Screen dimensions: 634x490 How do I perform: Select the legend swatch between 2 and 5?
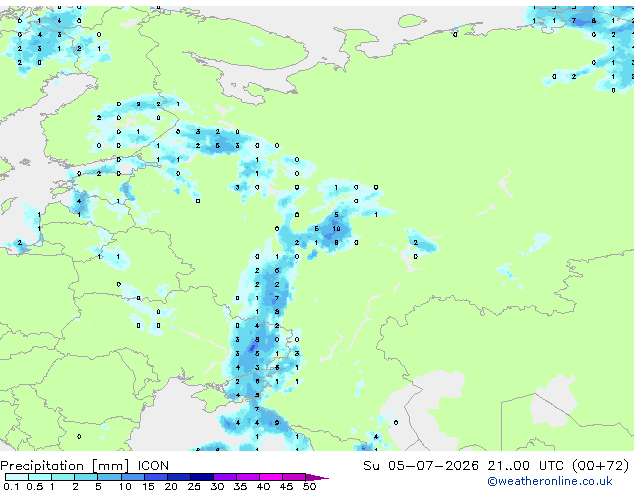pyautogui.click(x=86, y=477)
